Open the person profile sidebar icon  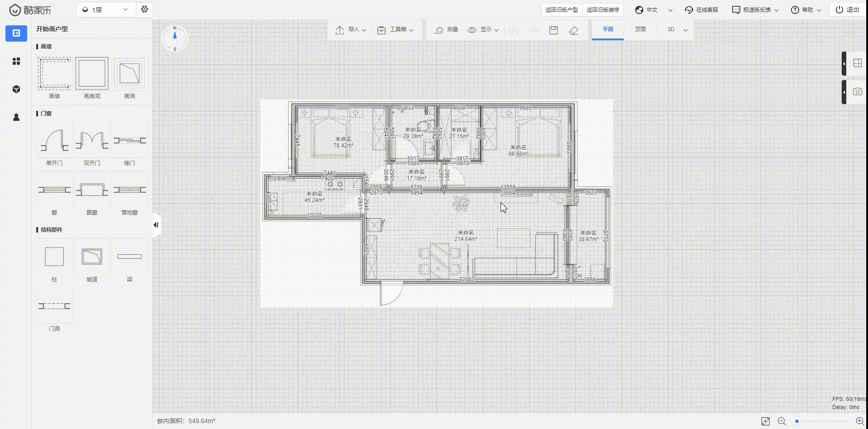tap(16, 117)
